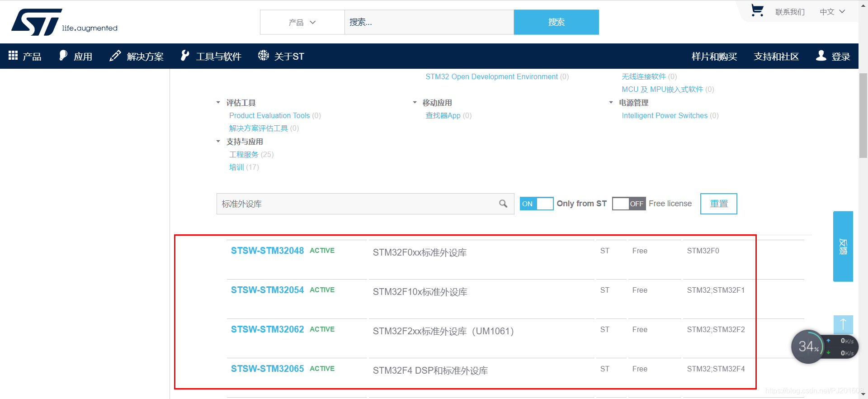
Task: Click the 34% network speed widget
Action: coord(824,347)
